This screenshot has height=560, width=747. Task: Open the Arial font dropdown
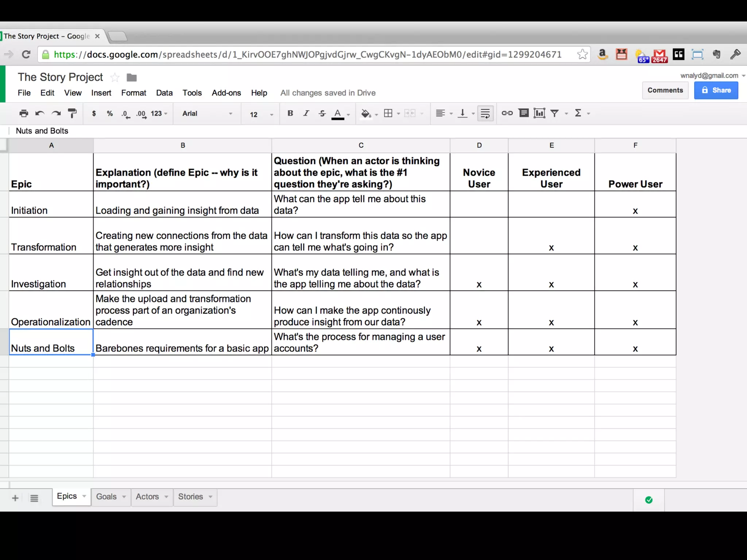pos(207,114)
